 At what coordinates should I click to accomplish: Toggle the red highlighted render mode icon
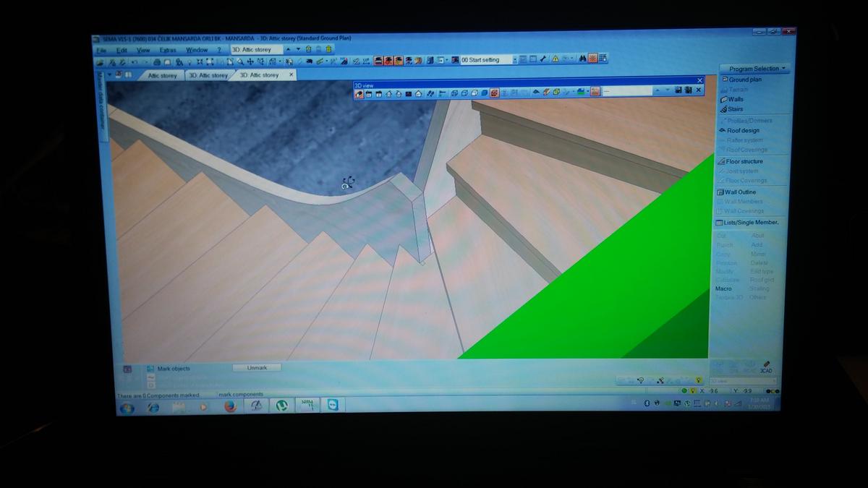pyautogui.click(x=495, y=93)
